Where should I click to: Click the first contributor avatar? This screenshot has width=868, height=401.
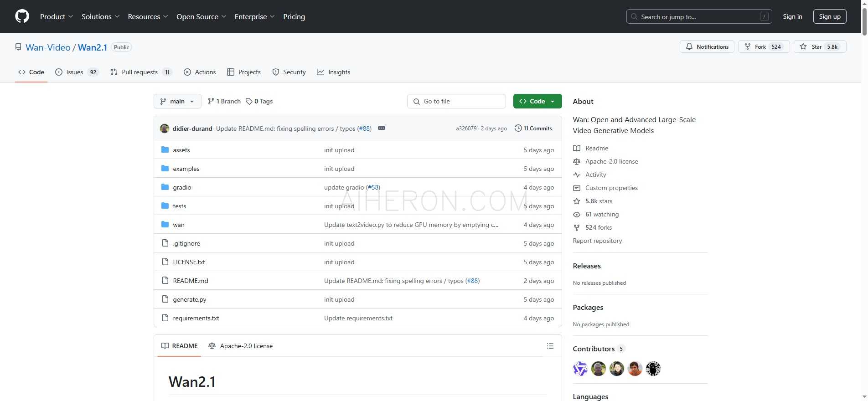(580, 368)
